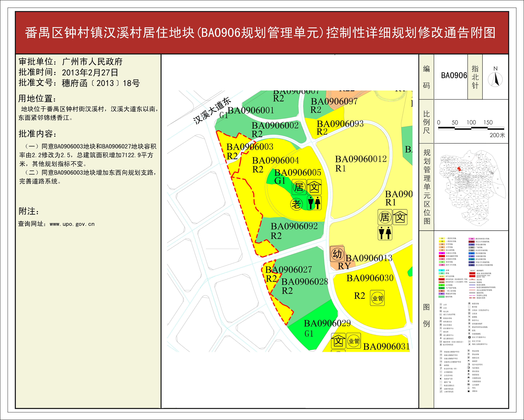Click the BA0906003 parcel label
524x420 pixels.
[x=250, y=147]
